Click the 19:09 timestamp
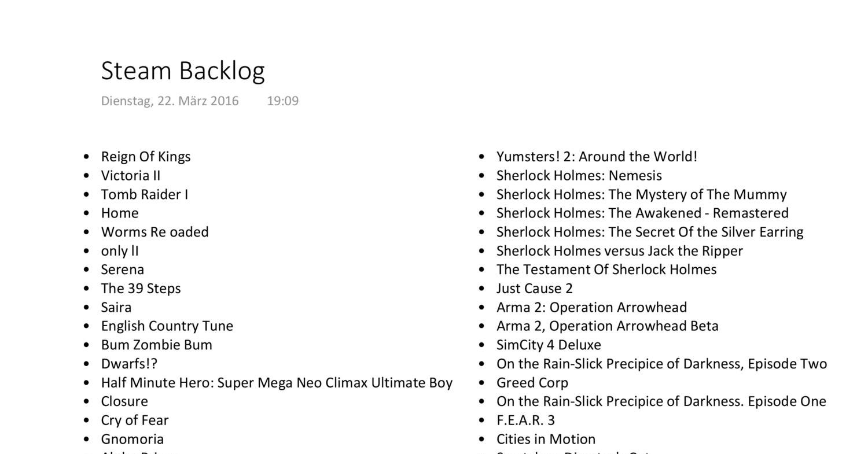Image resolution: width=868 pixels, height=454 pixels. pos(282,101)
